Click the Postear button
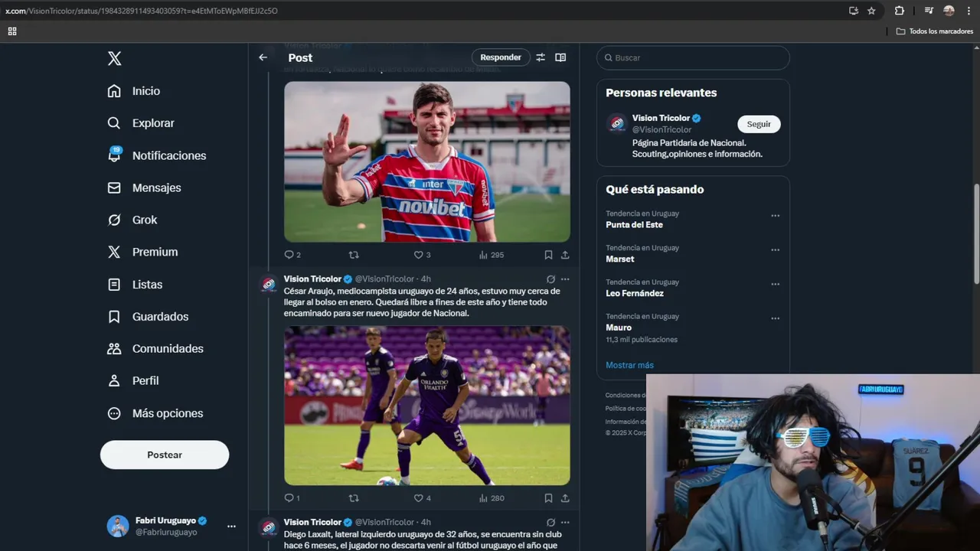 coord(165,455)
